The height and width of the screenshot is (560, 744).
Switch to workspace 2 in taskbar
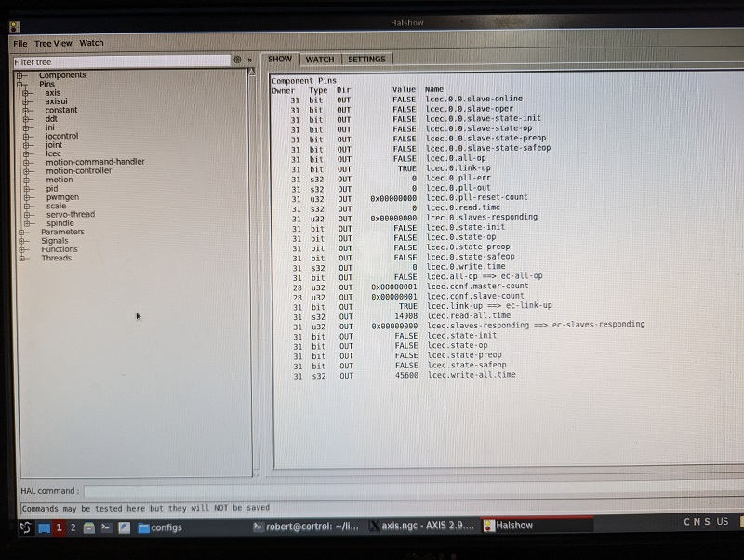point(73,527)
